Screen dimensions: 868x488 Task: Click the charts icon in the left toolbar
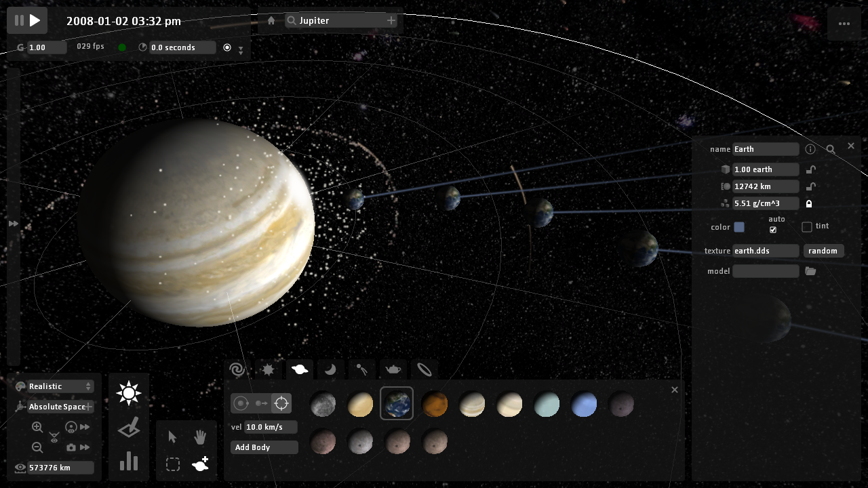tap(128, 462)
